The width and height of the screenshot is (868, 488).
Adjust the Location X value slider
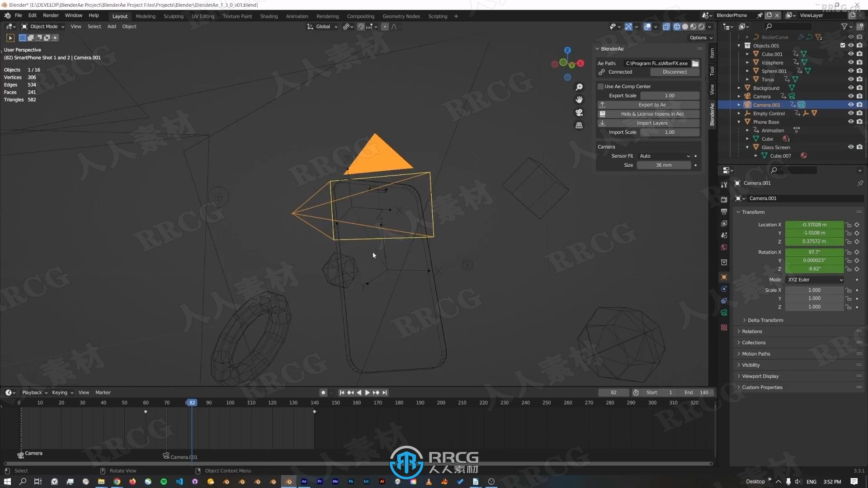(x=814, y=224)
